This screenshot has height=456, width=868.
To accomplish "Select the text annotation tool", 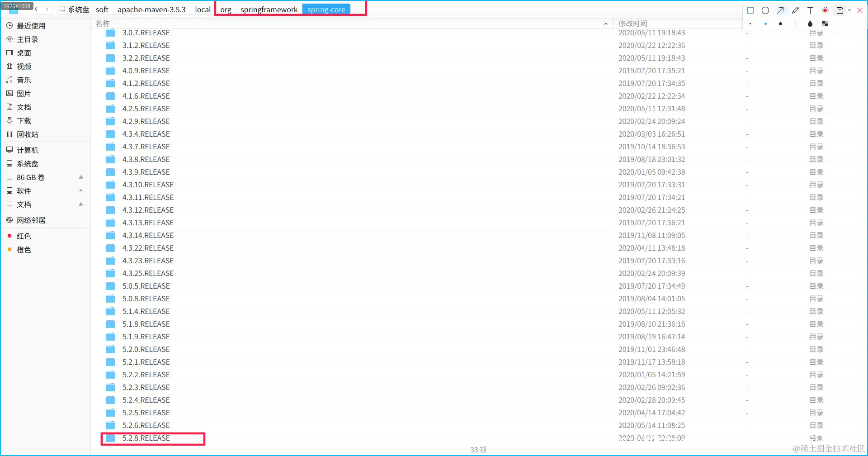I will click(x=810, y=10).
